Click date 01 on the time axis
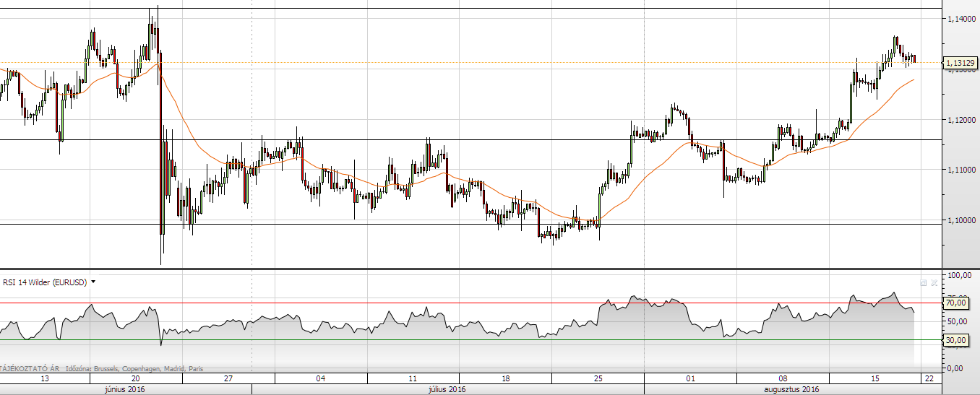980x395 pixels. pyautogui.click(x=691, y=378)
